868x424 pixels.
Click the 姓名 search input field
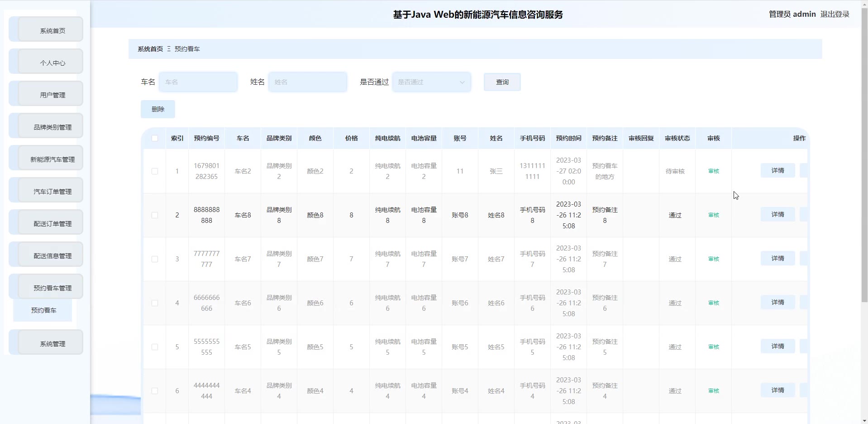click(x=308, y=82)
